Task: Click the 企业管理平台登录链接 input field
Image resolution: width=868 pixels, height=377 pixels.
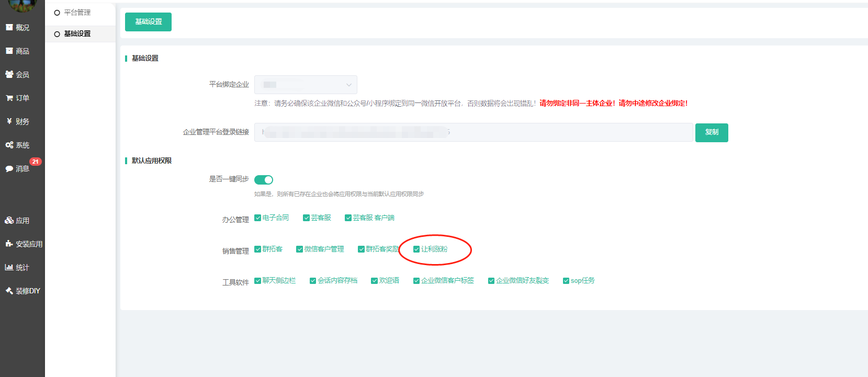Action: 474,132
